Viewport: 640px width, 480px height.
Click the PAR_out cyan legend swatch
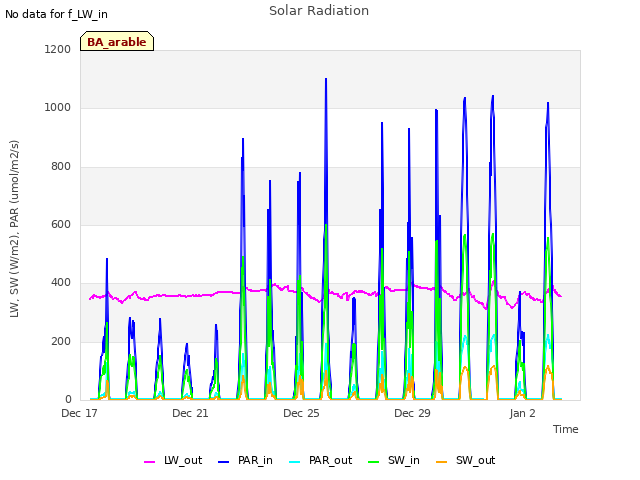pyautogui.click(x=294, y=462)
